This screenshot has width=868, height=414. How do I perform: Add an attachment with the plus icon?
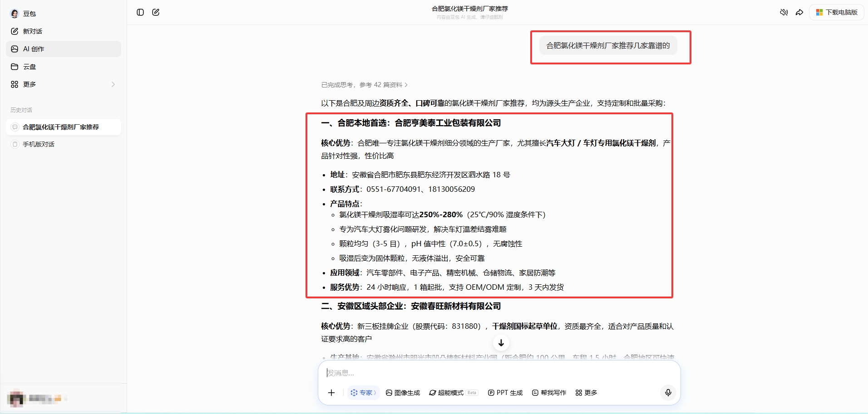point(331,393)
